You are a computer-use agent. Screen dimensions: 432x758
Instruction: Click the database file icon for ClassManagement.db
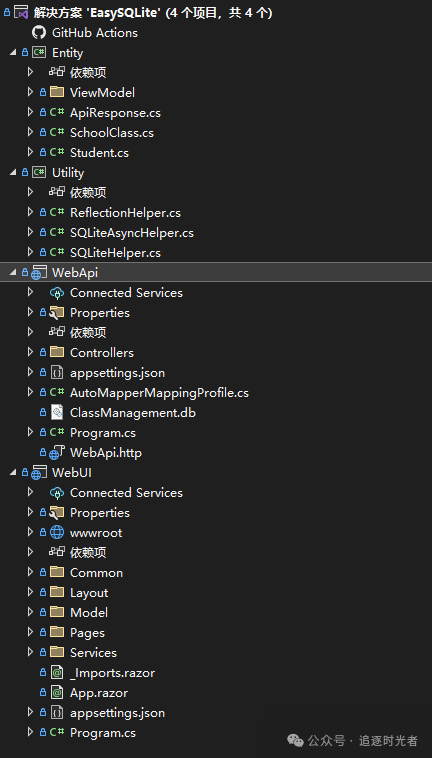tap(57, 413)
